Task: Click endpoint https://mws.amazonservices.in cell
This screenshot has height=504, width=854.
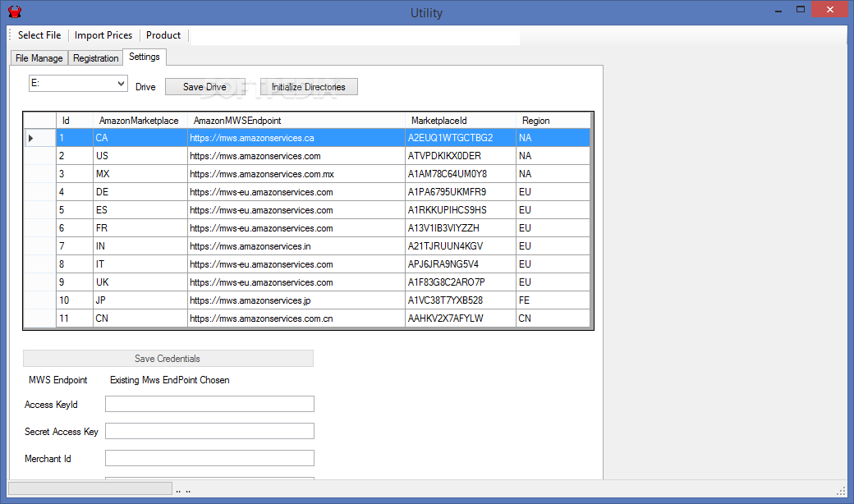Action: (296, 246)
